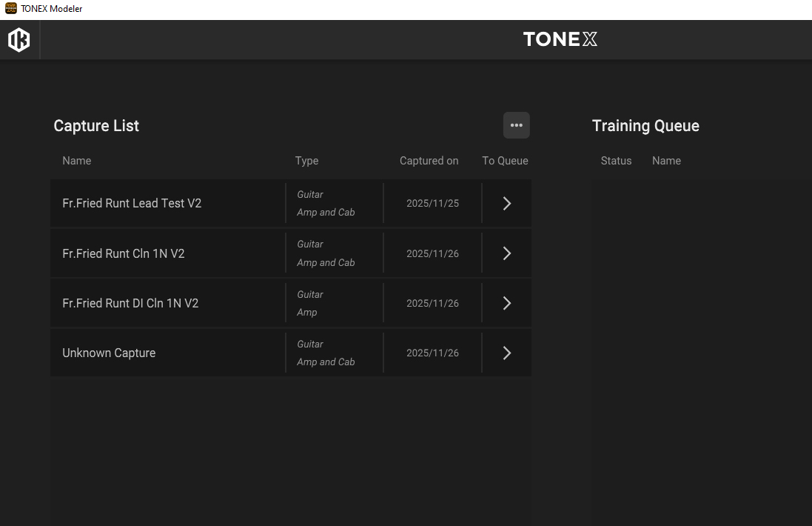
Task: Click the TONEX Modeler title bar app icon
Action: [11, 8]
